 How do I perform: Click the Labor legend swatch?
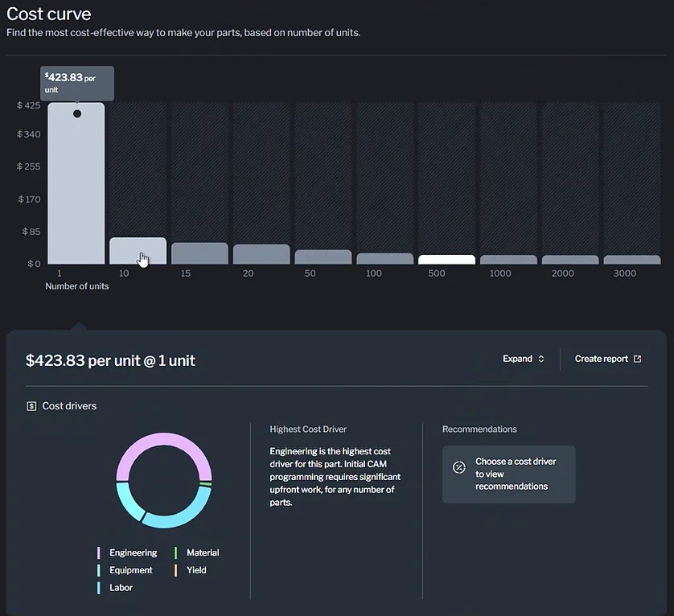click(99, 588)
